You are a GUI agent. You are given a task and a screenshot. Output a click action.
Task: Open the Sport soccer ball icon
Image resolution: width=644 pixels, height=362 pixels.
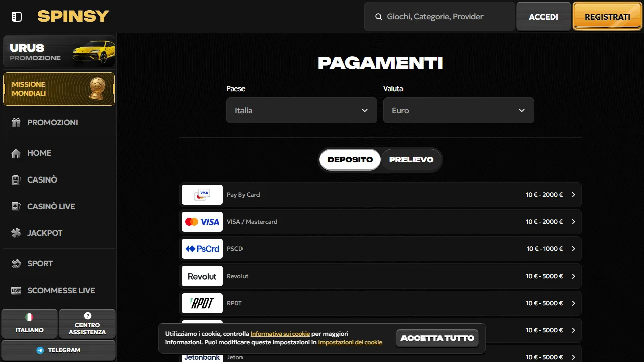tap(16, 263)
